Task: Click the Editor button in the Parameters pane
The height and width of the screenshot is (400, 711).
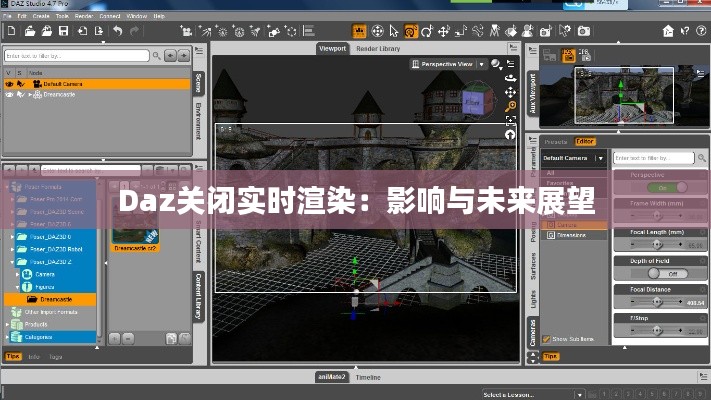Action: click(x=584, y=142)
